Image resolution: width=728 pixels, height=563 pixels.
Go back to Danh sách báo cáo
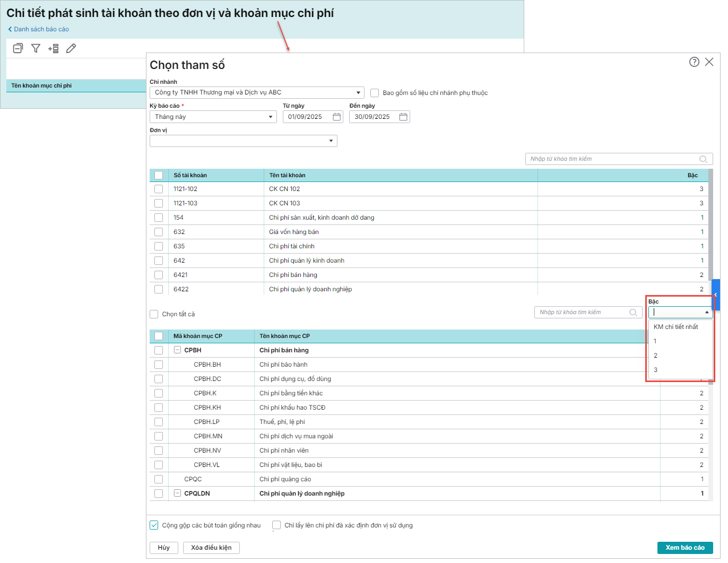click(39, 29)
